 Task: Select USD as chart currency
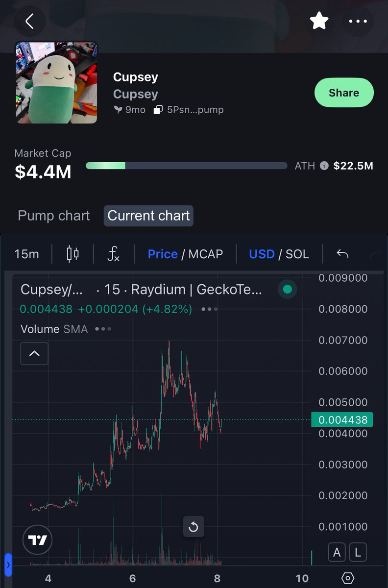(262, 254)
